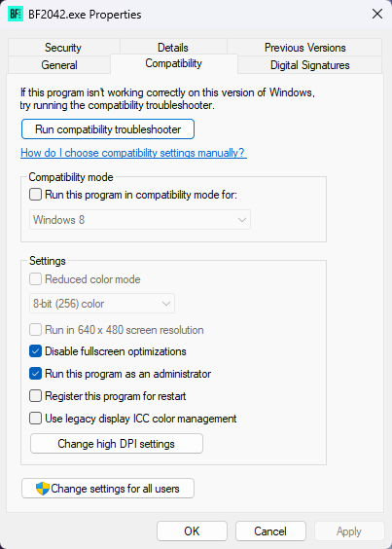The width and height of the screenshot is (392, 549).
Task: Confirm with the OK button
Action: 192,531
